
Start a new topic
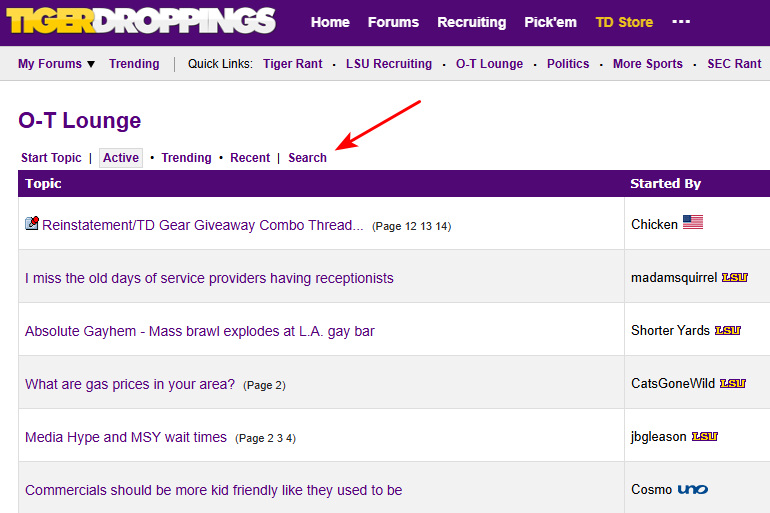[51, 158]
